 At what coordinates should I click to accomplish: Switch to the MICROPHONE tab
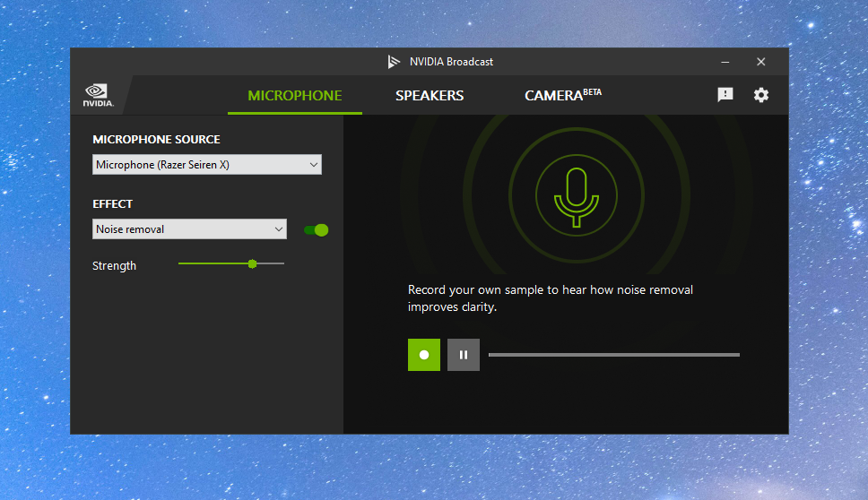point(294,96)
